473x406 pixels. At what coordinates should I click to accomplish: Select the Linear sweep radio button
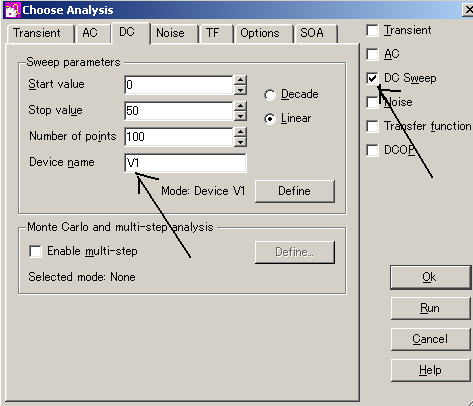(270, 119)
